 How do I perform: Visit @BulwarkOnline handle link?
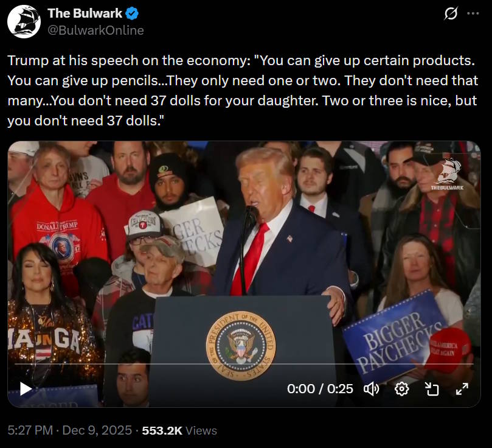95,30
